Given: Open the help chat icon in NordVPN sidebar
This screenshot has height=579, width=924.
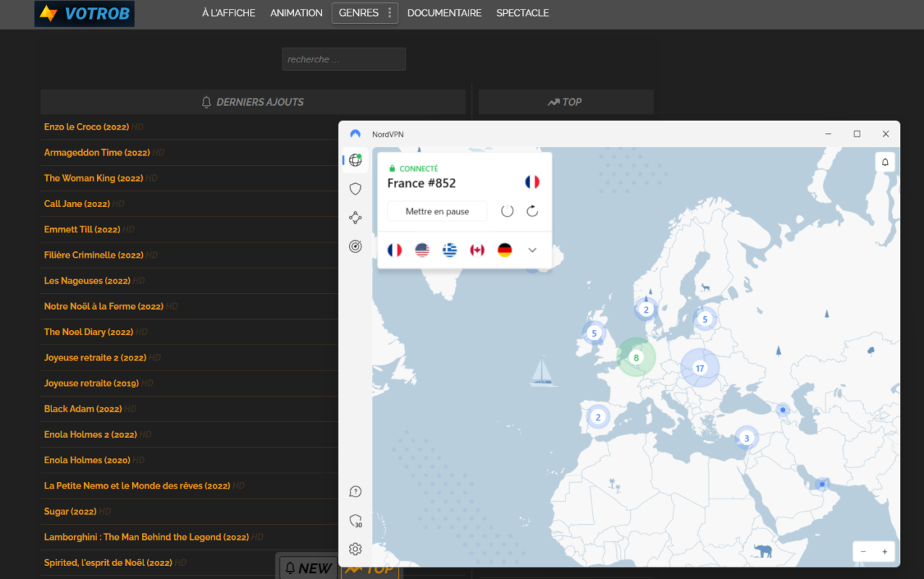Looking at the screenshot, I should point(355,491).
